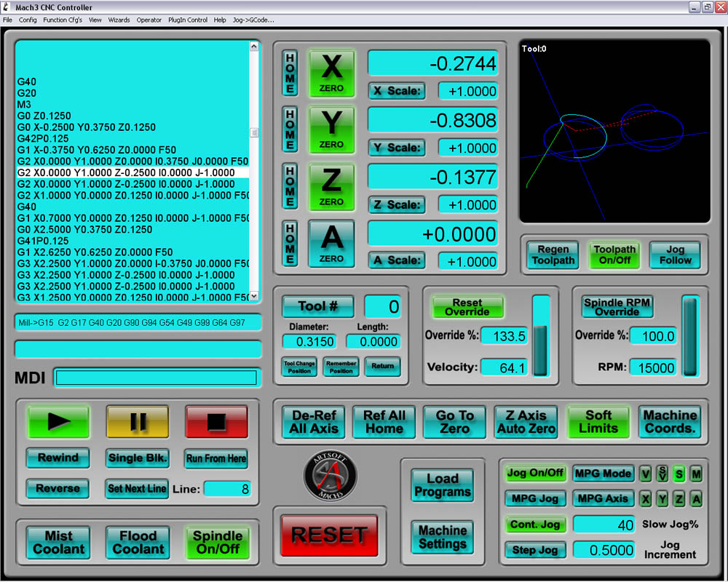Select the S/V MPG mode indicator

662,474
